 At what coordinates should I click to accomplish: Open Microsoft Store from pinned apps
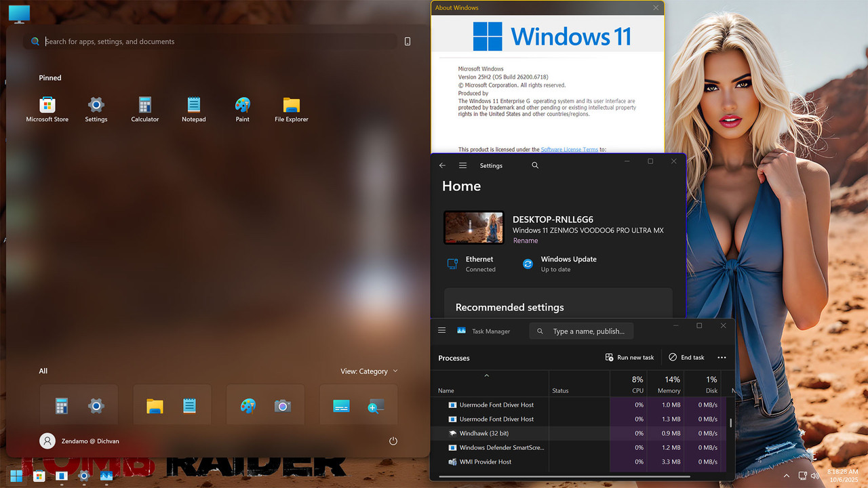47,109
